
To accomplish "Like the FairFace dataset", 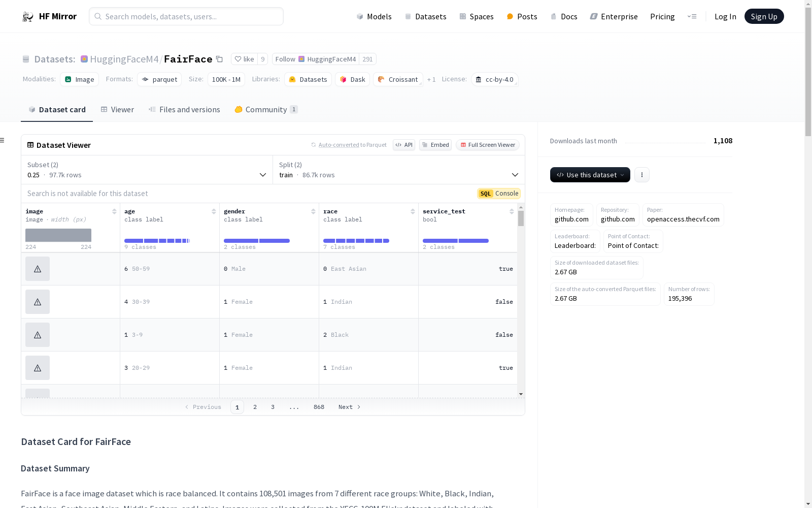I will (x=244, y=59).
